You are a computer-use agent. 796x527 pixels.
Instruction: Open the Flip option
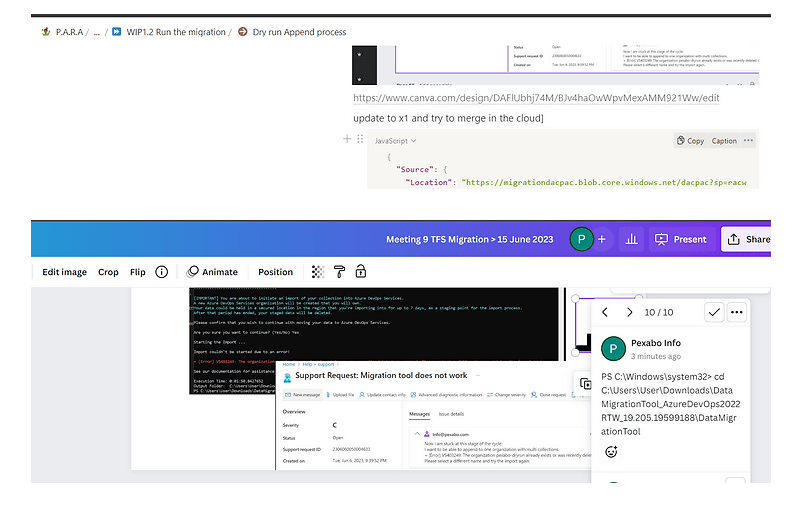138,272
